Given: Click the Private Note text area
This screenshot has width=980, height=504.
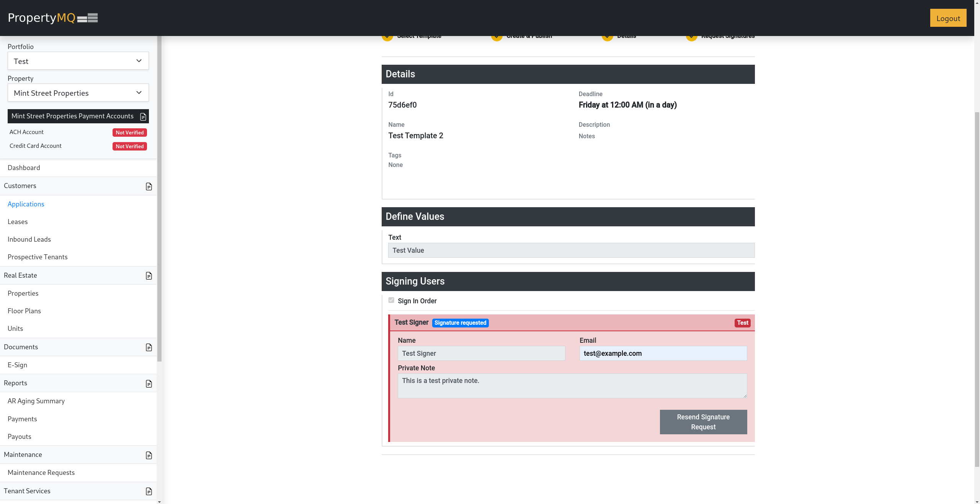Looking at the screenshot, I should coord(572,385).
